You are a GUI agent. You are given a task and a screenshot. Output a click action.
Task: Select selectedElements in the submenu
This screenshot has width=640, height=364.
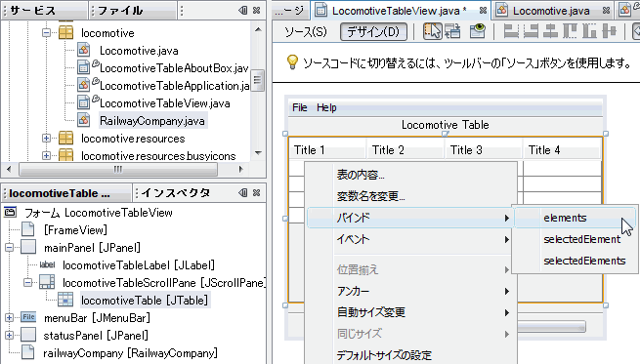[575, 261]
